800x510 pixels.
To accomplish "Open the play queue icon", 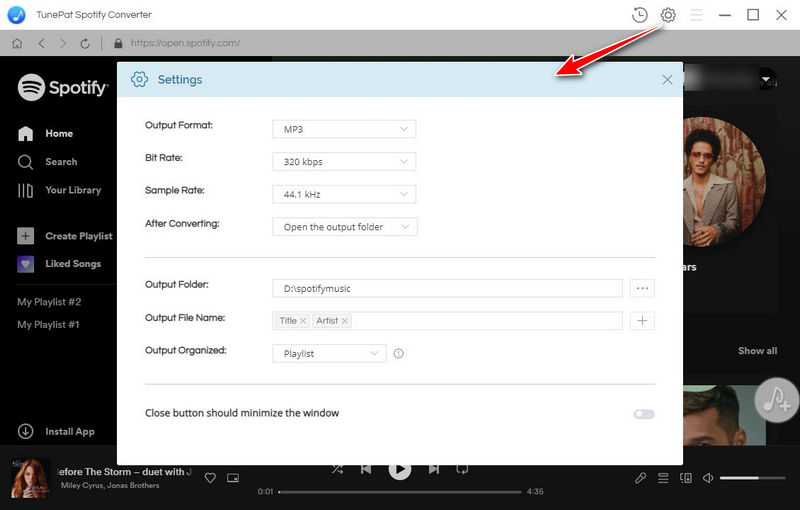I will [x=663, y=478].
